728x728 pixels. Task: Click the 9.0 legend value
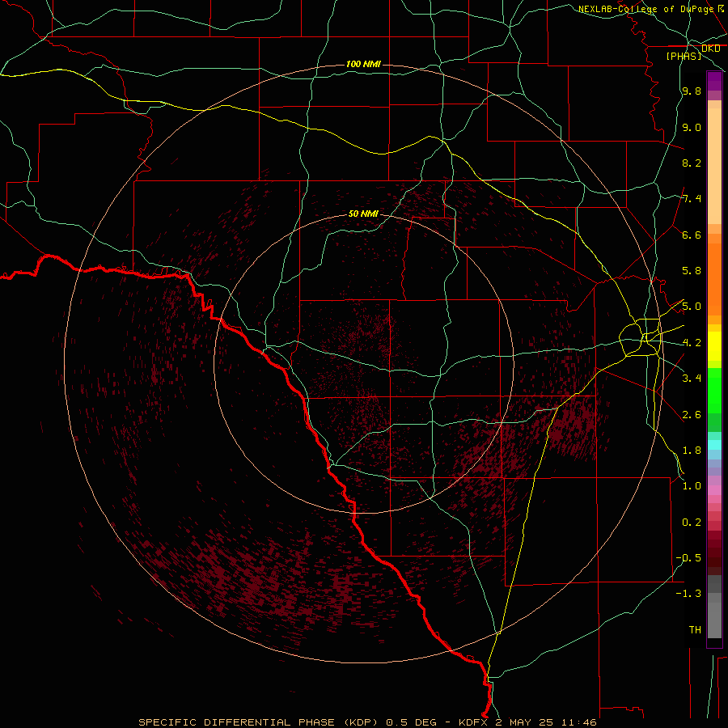coord(692,127)
